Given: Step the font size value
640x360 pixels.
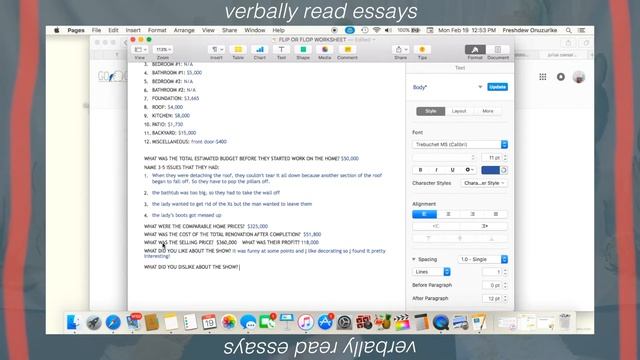Looking at the screenshot, I should point(505,158).
